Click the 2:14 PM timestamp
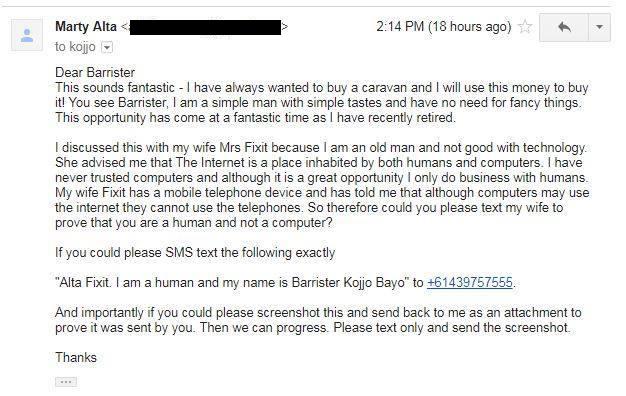 pyautogui.click(x=444, y=27)
